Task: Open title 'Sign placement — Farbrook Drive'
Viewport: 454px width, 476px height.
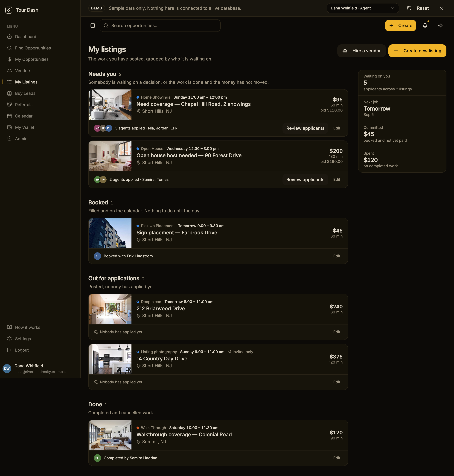Action: click(177, 233)
